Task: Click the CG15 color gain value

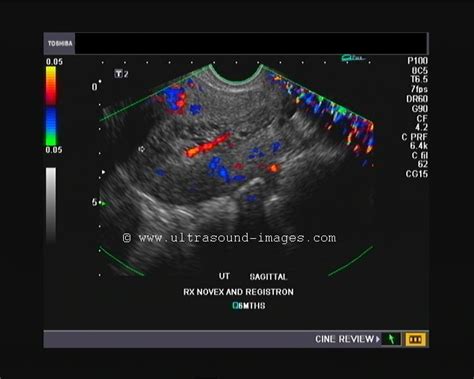Action: click(x=417, y=174)
